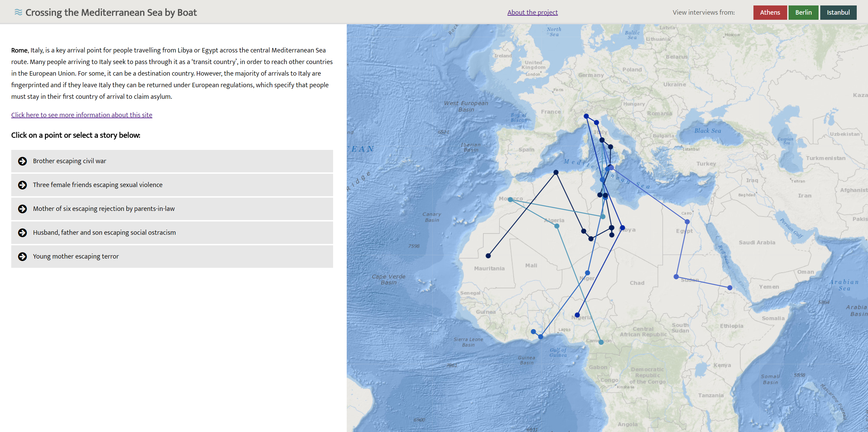
Task: Click the Crossing the Mediterranean Sea by Boat title
Action: pos(111,13)
